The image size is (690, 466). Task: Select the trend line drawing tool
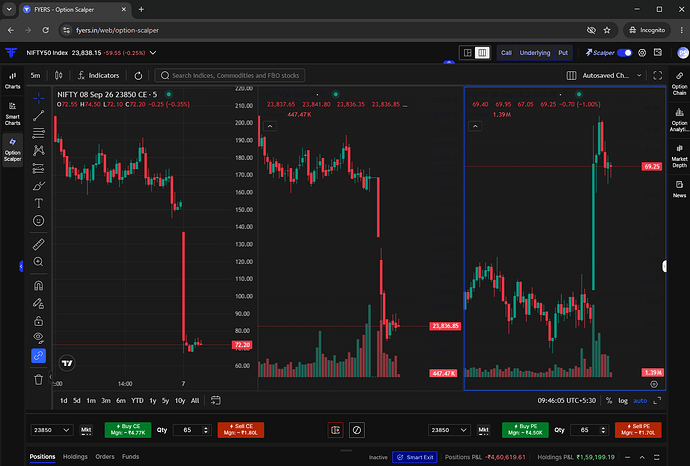click(38, 115)
